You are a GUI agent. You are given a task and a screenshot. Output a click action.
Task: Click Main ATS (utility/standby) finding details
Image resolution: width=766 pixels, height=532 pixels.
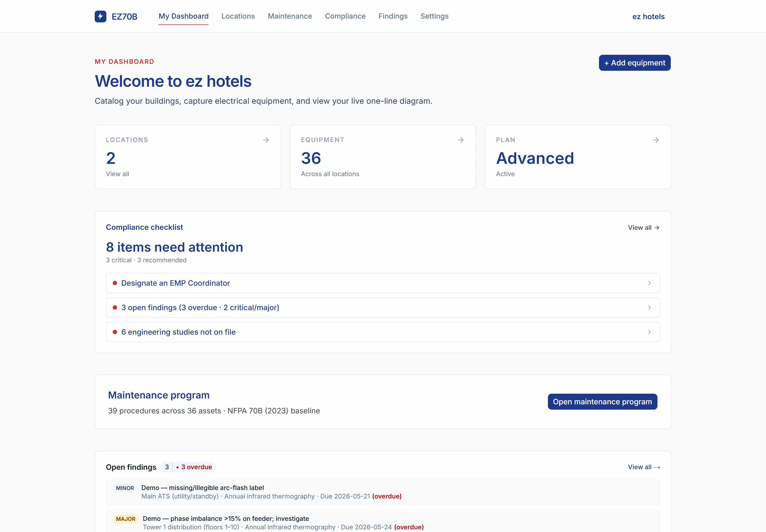click(x=271, y=496)
